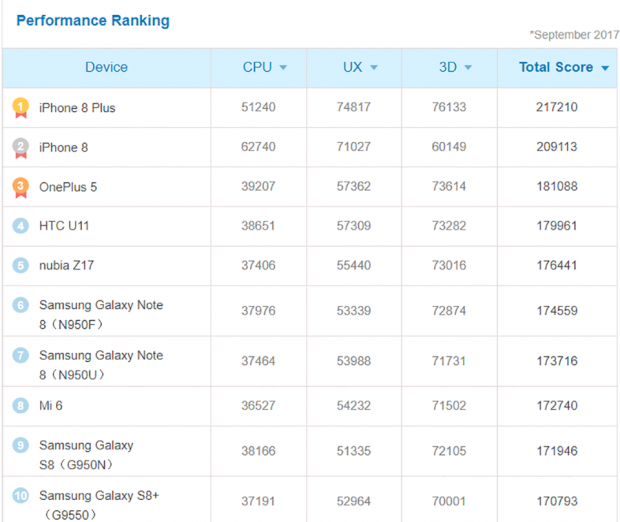Sort by UX column arrow

pyautogui.click(x=374, y=68)
